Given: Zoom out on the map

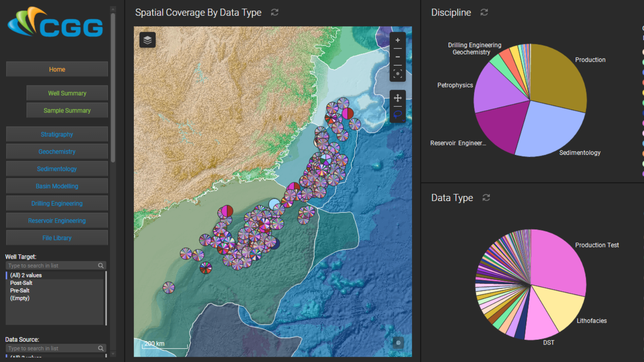Looking at the screenshot, I should tap(397, 57).
